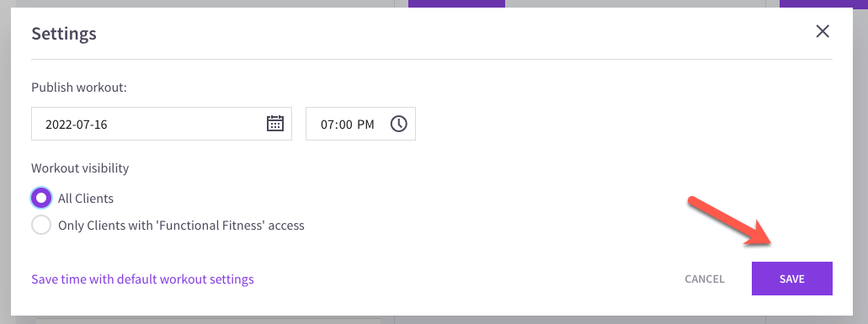The width and height of the screenshot is (868, 324).
Task: Click the 'Publish workout:' label
Action: 79,88
